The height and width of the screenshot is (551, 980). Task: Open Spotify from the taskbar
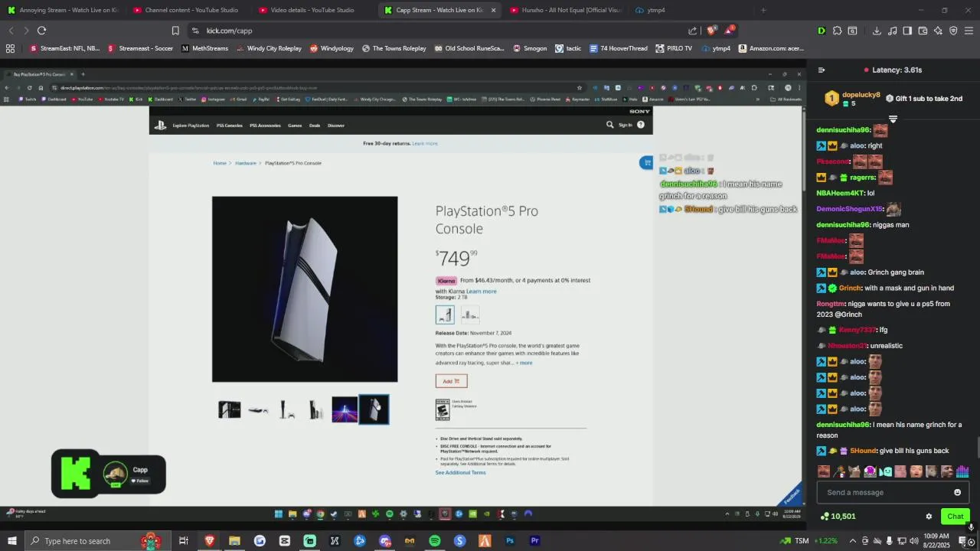point(434,541)
